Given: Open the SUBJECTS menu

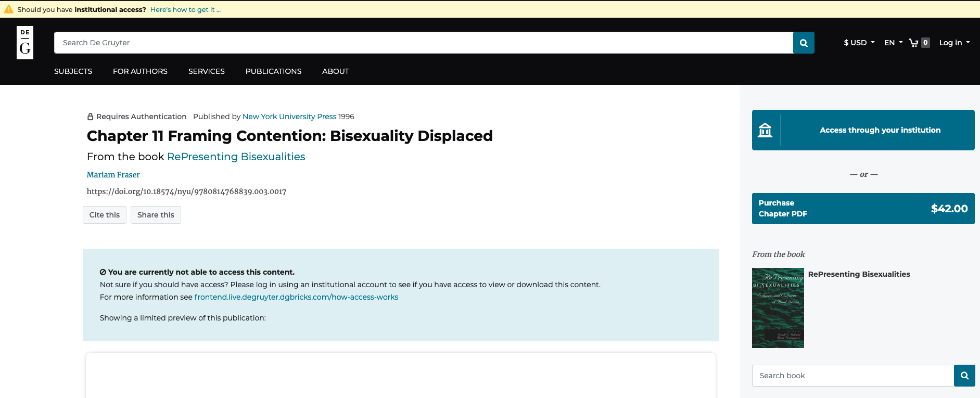Looking at the screenshot, I should (x=73, y=71).
